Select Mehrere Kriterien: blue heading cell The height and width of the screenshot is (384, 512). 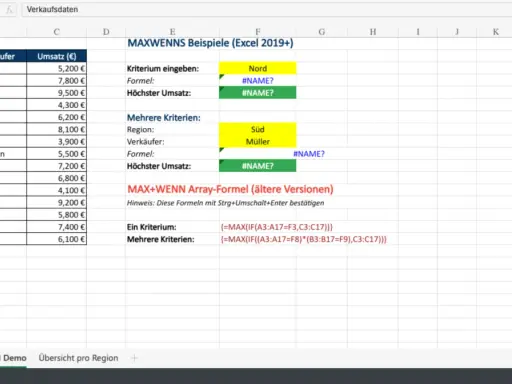[164, 118]
